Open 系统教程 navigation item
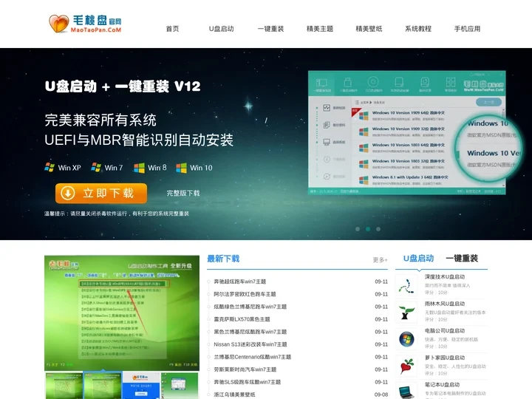Viewport: 532px width, 399px height. click(418, 29)
